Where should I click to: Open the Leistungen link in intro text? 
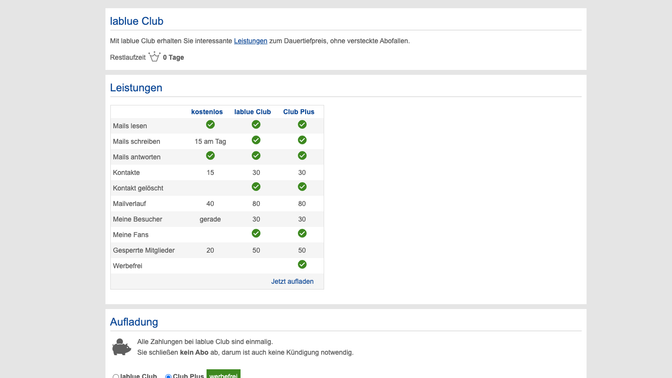pyautogui.click(x=250, y=41)
